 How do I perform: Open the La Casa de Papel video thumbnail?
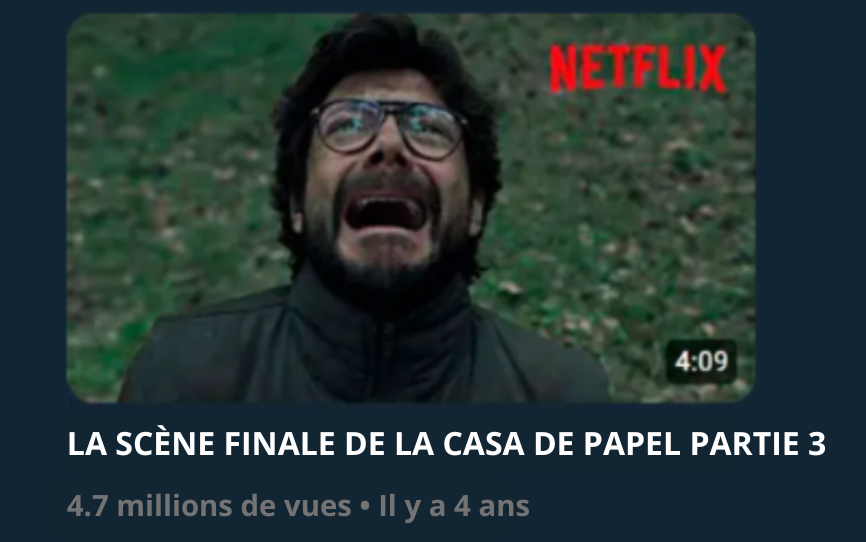tap(411, 208)
